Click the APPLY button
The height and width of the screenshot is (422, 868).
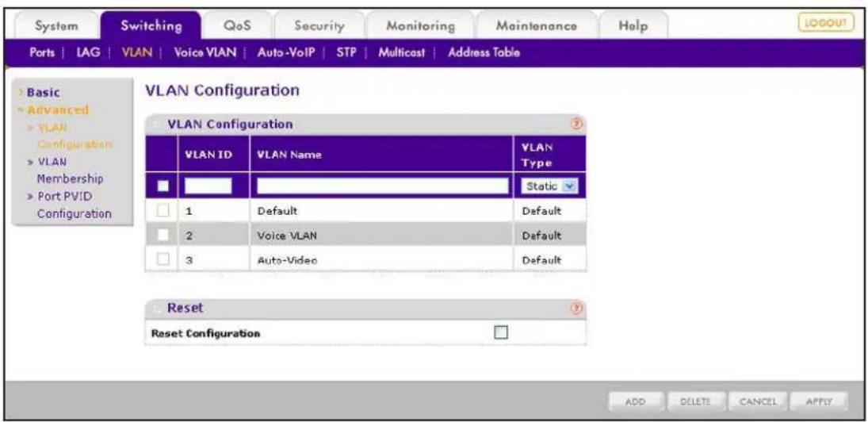(819, 401)
